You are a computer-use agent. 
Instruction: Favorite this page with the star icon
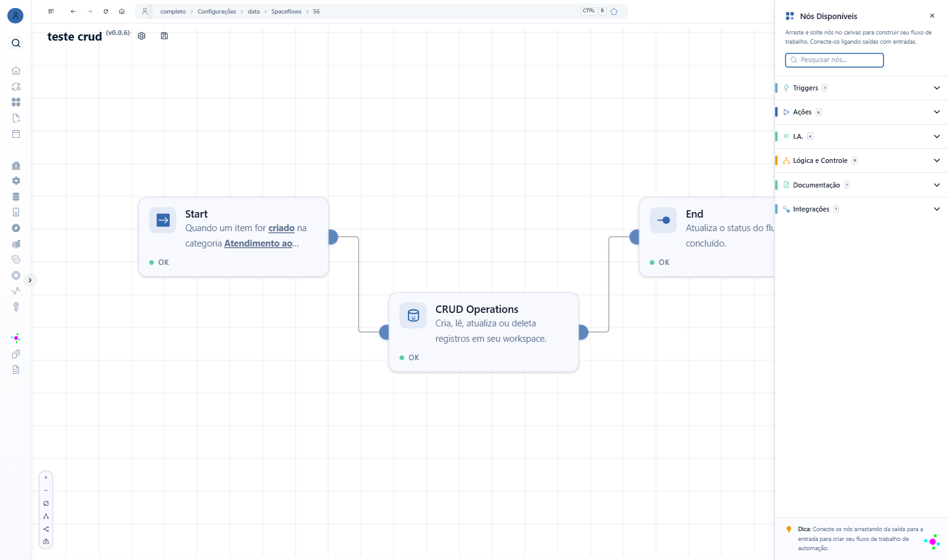614,11
